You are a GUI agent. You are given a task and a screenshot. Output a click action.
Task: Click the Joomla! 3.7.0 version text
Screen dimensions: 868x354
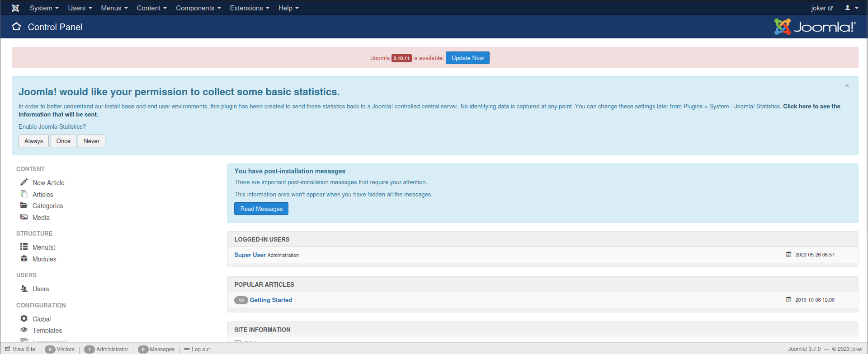coord(804,349)
